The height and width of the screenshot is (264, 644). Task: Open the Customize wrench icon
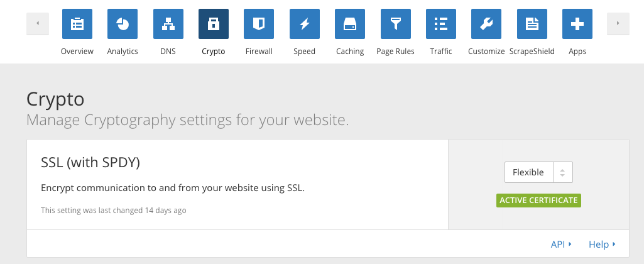[x=486, y=24]
